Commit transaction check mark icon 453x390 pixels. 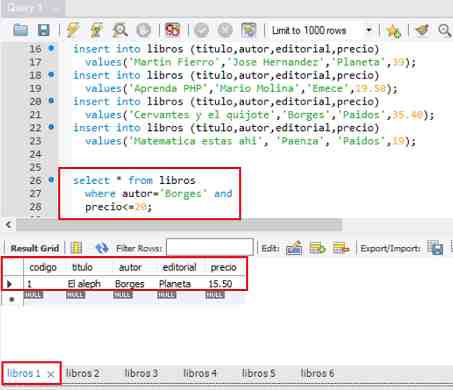click(x=201, y=30)
